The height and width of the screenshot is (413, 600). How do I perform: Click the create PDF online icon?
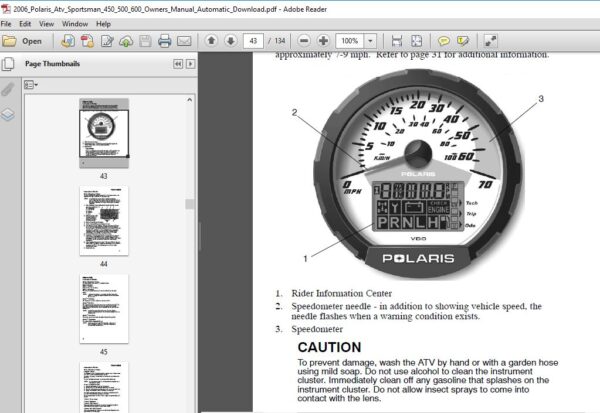coord(68,41)
